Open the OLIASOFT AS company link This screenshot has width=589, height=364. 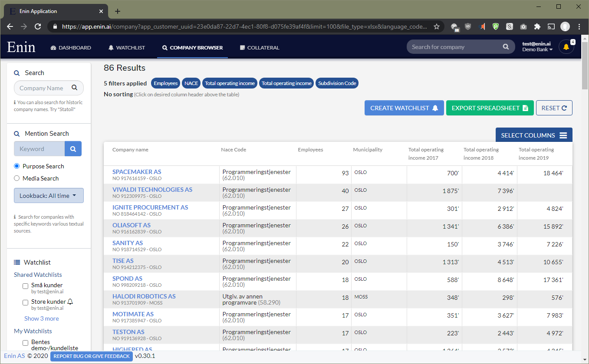point(132,225)
